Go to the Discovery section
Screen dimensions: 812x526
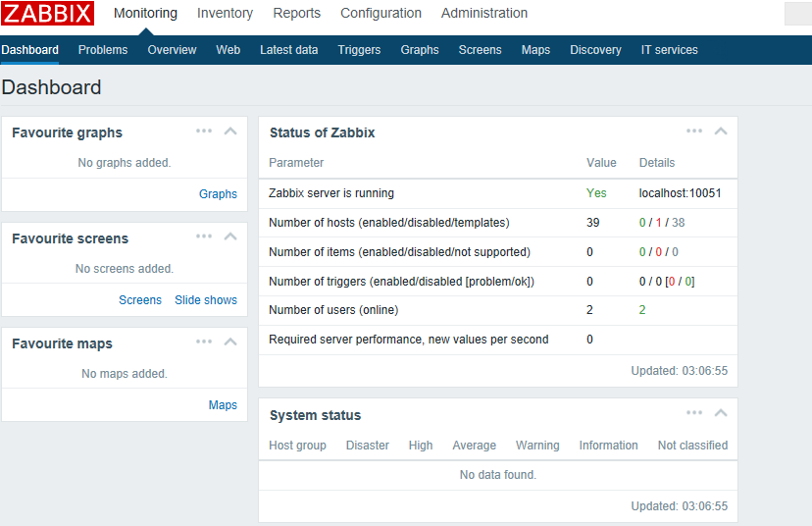pyautogui.click(x=595, y=50)
